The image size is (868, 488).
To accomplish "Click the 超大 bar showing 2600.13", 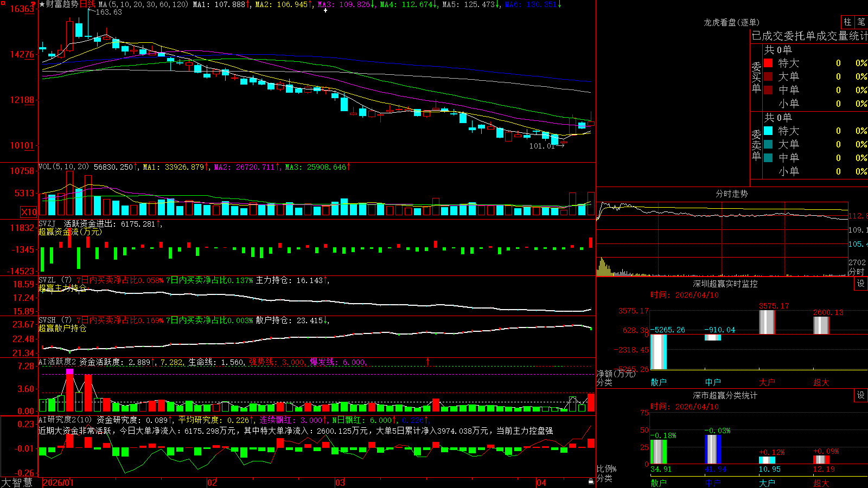I will (x=821, y=325).
